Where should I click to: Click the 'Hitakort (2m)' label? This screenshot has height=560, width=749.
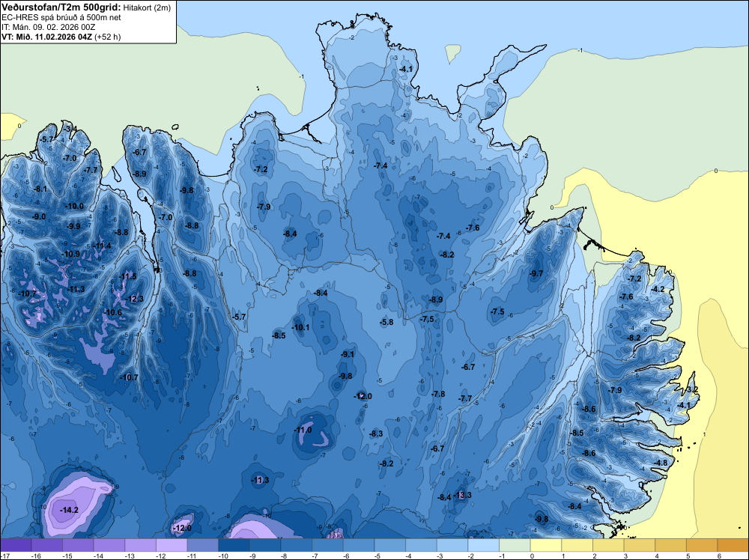click(x=147, y=7)
